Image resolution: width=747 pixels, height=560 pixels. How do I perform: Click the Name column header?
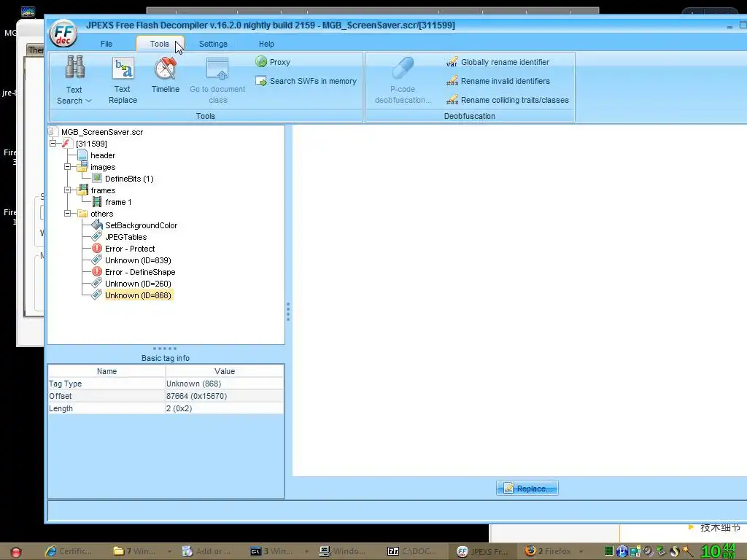(107, 371)
